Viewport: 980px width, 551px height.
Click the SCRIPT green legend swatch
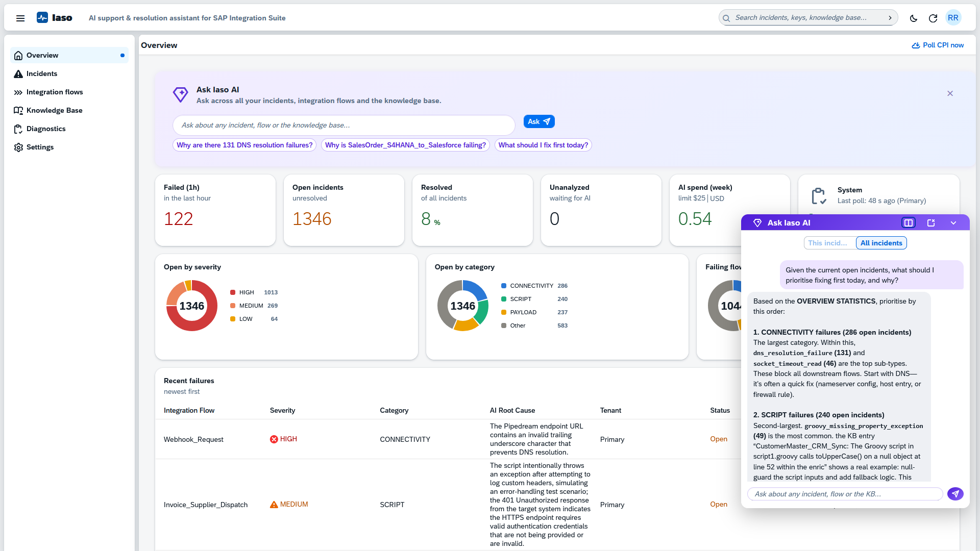(504, 299)
